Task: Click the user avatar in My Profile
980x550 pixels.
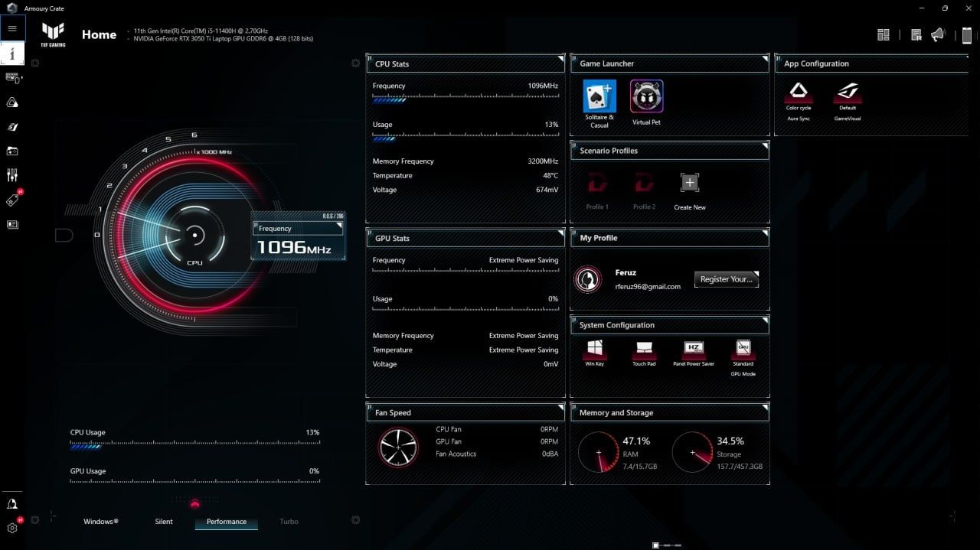Action: [x=588, y=279]
